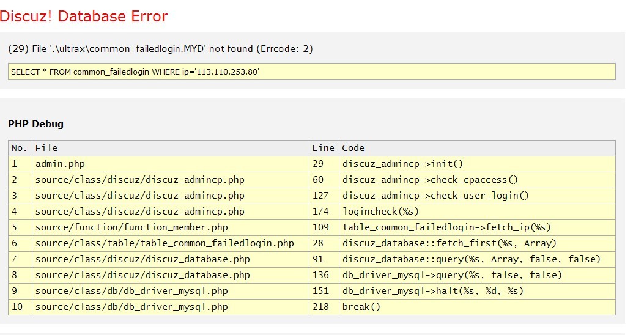Viewport: 644px width, 335px height.
Task: Click the 'No.' column header
Action: pos(20,148)
